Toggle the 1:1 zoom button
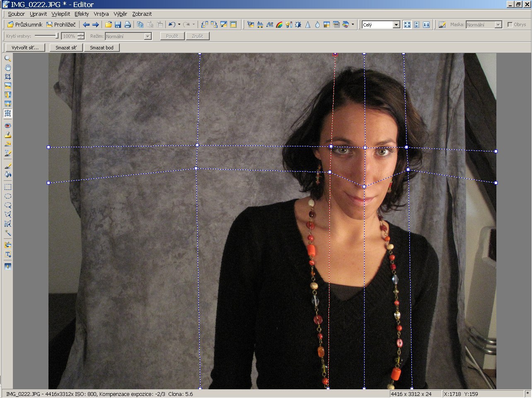Viewport: 532px width, 398px height. (x=426, y=24)
